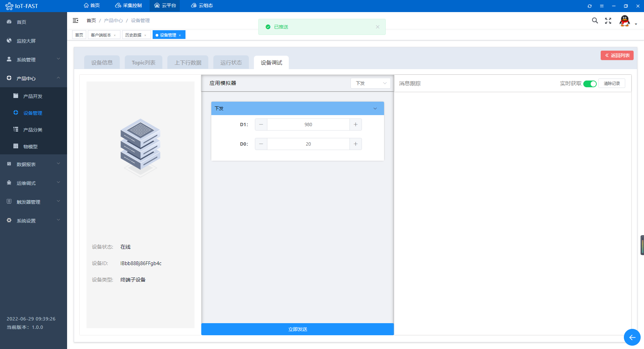Switch to the Topic列表 tab
Screen dimensions: 644x349
[x=144, y=62]
